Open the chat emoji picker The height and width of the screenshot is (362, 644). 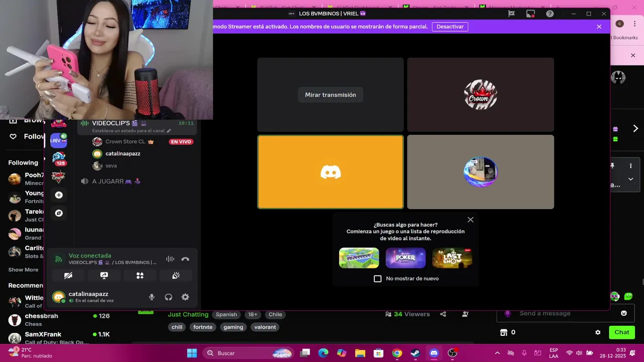(624, 313)
